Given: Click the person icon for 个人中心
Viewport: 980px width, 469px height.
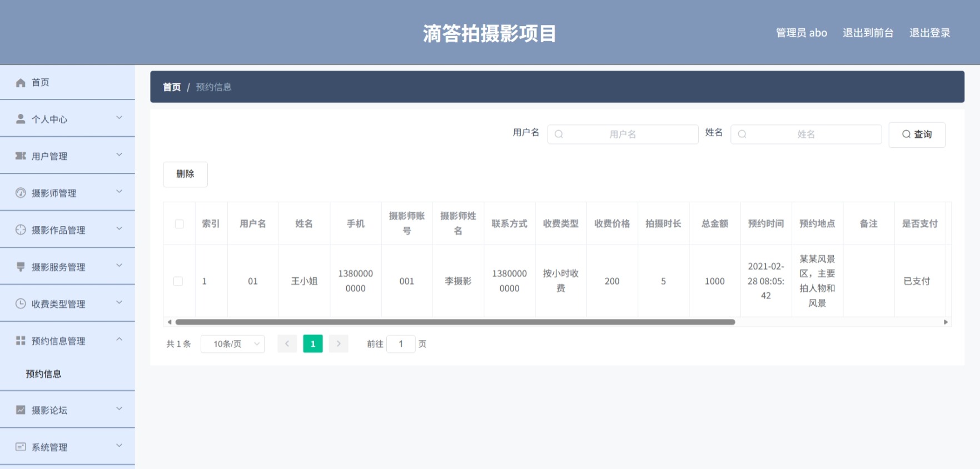Looking at the screenshot, I should (21, 119).
